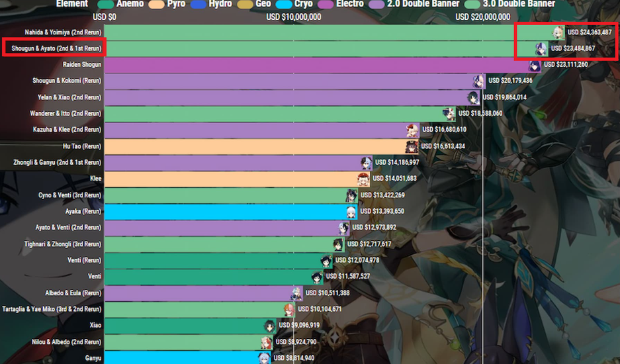Image resolution: width=620 pixels, height=364 pixels.
Task: Click the USD $10,104,671 value
Action: 320,310
